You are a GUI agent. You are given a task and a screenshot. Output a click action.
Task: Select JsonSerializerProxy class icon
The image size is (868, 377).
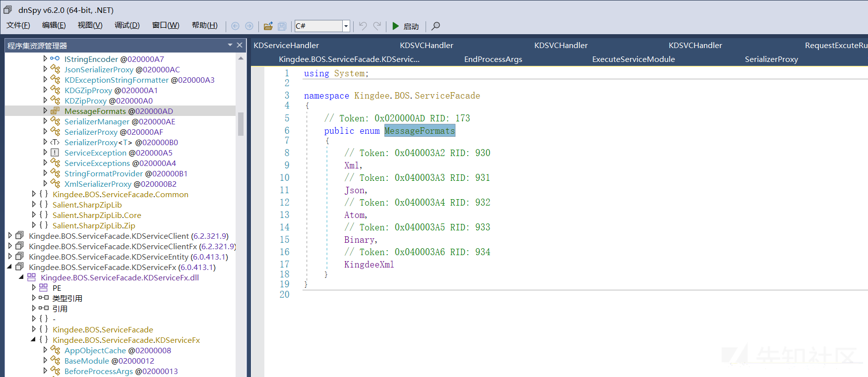55,69
